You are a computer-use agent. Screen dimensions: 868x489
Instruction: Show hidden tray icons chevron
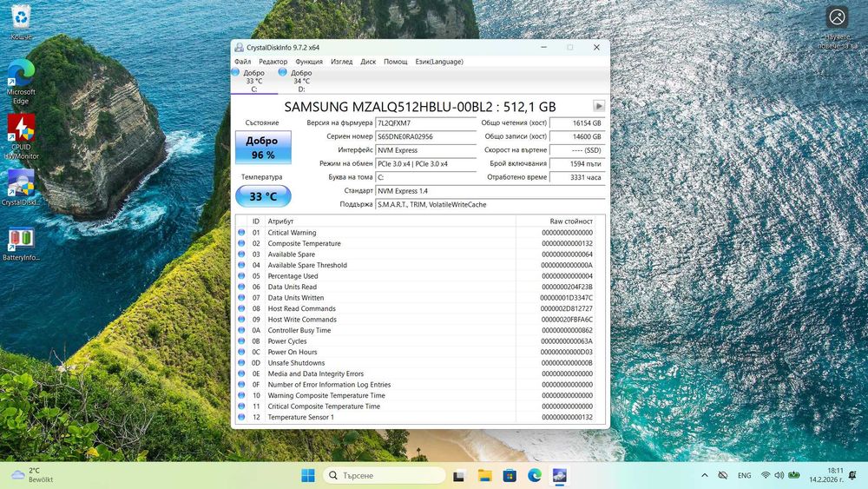[704, 475]
